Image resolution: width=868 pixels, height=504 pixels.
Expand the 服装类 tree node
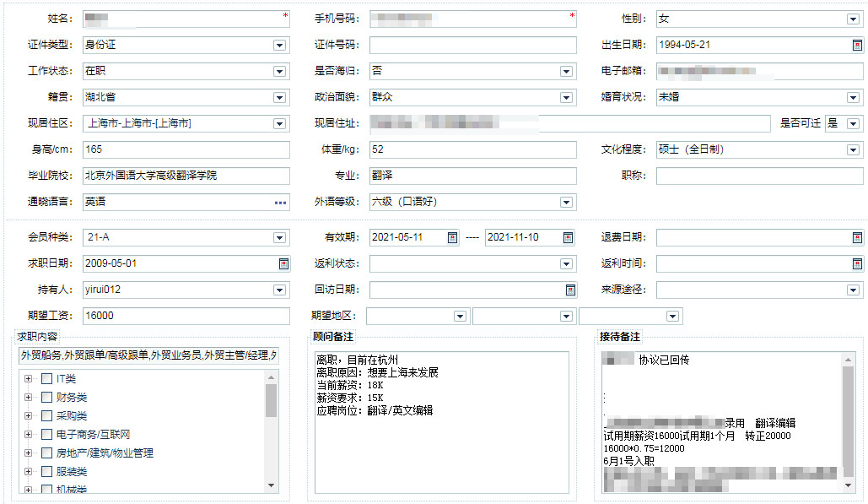click(28, 471)
